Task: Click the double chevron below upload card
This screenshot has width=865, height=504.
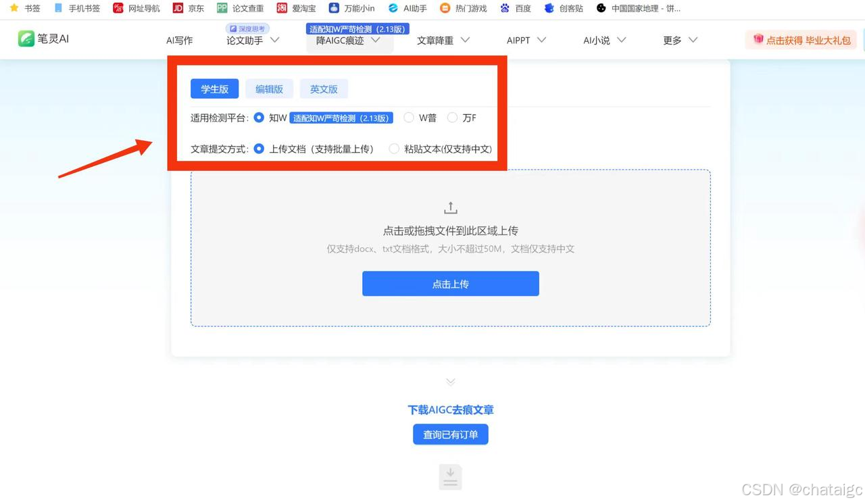Action: point(451,382)
